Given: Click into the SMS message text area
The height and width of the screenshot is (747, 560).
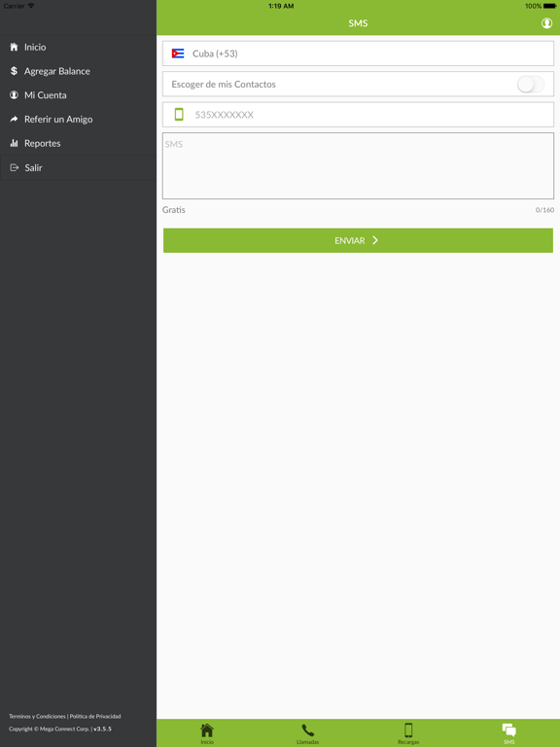Looking at the screenshot, I should tap(358, 165).
